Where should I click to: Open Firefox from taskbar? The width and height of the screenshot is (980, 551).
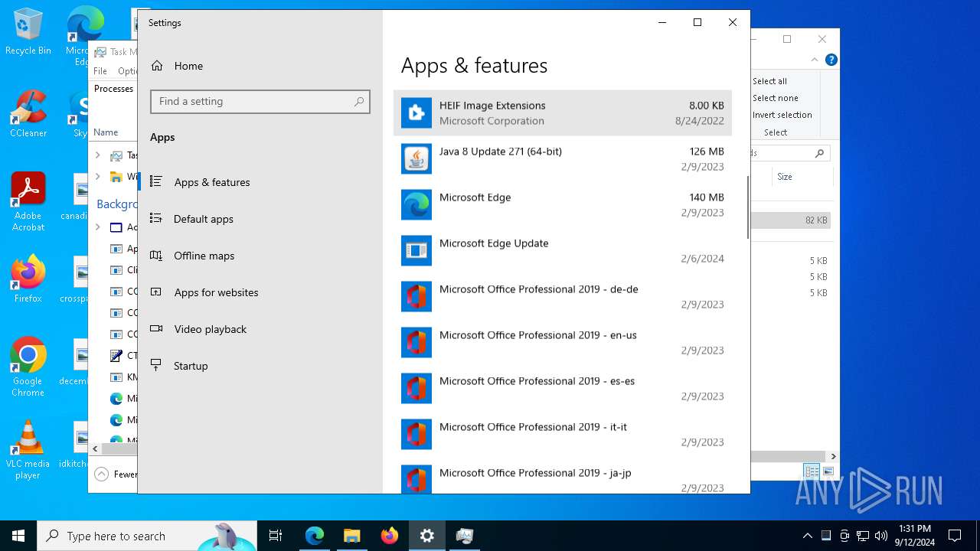(390, 536)
